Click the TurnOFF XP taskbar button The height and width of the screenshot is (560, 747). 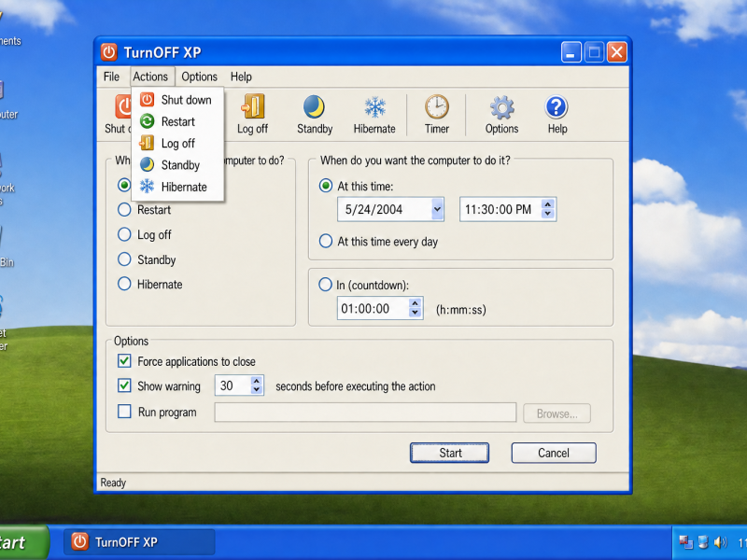139,542
